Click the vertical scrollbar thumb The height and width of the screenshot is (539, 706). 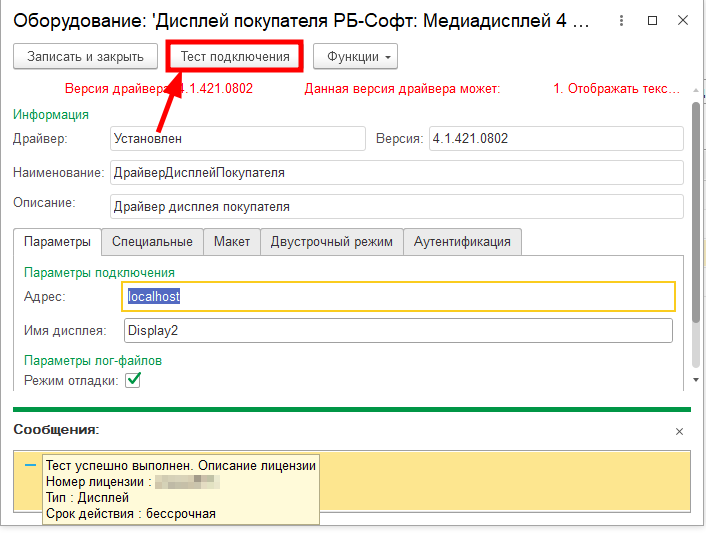coord(695,210)
